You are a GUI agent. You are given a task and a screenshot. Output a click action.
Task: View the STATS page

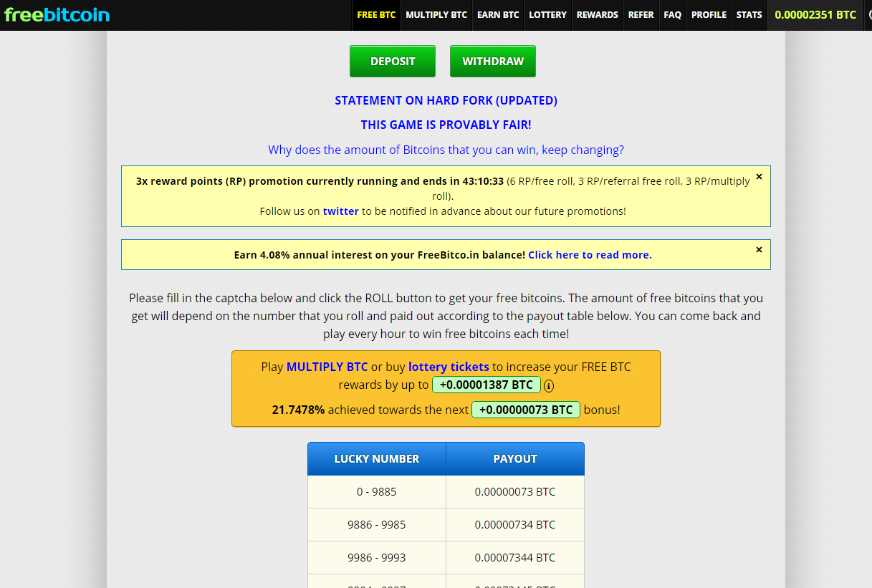pyautogui.click(x=749, y=15)
